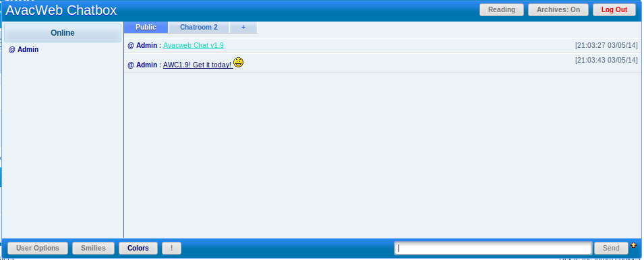
Task: Toggle the Archives: On button
Action: 558,10
